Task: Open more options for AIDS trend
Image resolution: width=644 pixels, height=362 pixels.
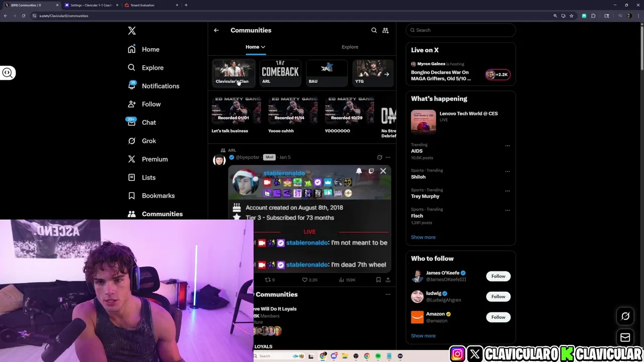Action: [507, 146]
